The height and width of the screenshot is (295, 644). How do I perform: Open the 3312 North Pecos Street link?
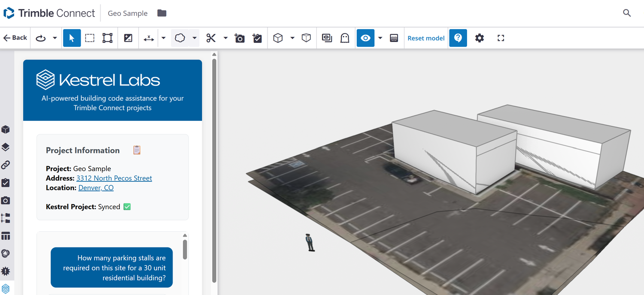point(114,178)
